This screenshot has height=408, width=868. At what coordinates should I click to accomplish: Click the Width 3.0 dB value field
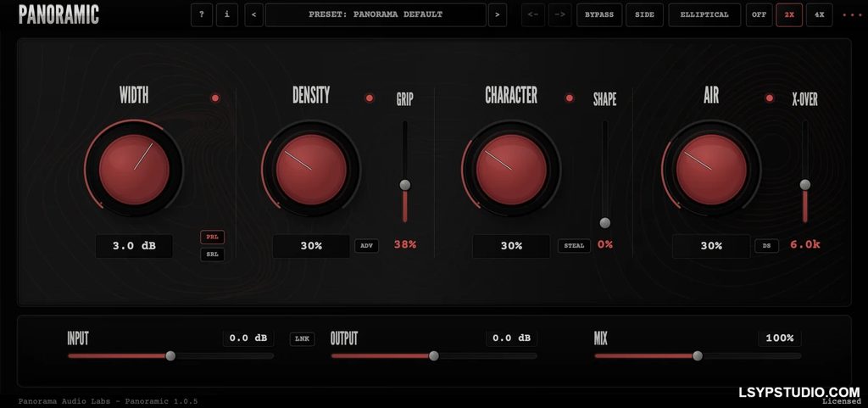pos(134,246)
